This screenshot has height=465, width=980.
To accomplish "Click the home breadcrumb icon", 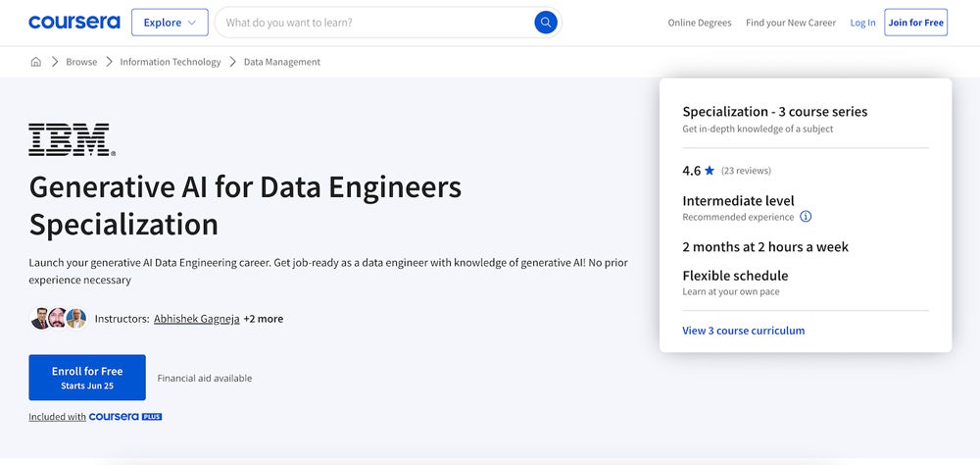I will [x=35, y=62].
